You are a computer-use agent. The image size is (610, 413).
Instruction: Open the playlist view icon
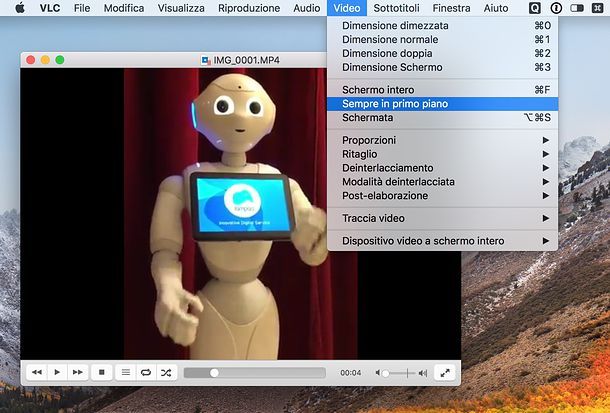(126, 372)
